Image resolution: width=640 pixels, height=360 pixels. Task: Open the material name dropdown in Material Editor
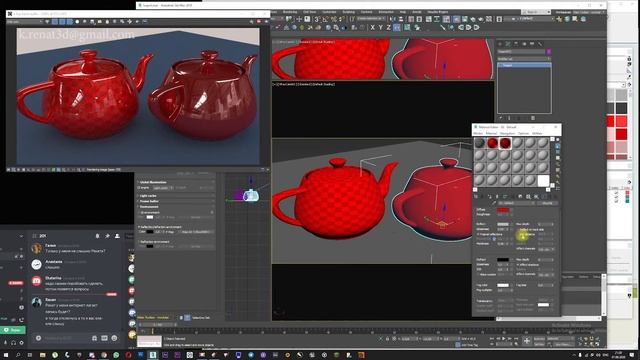point(516,203)
